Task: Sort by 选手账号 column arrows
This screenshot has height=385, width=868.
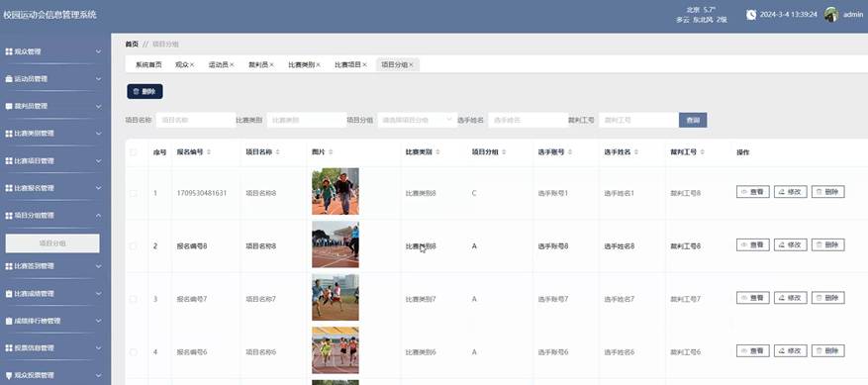Action: pos(570,151)
